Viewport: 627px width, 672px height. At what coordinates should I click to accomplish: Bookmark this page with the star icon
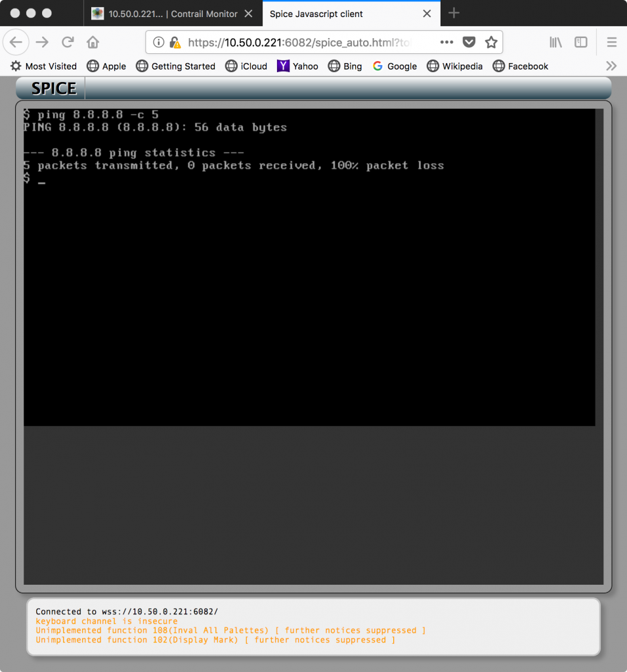(491, 42)
